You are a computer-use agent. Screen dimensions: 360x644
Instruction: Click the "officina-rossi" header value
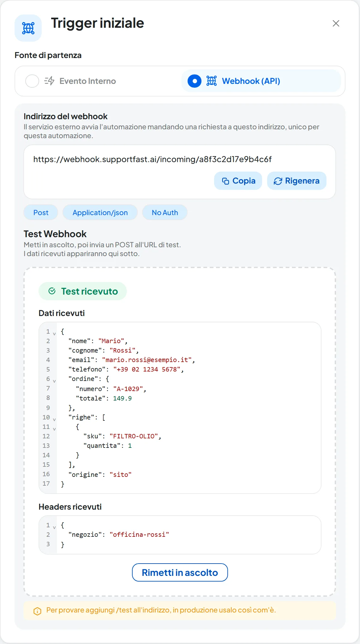tap(139, 535)
